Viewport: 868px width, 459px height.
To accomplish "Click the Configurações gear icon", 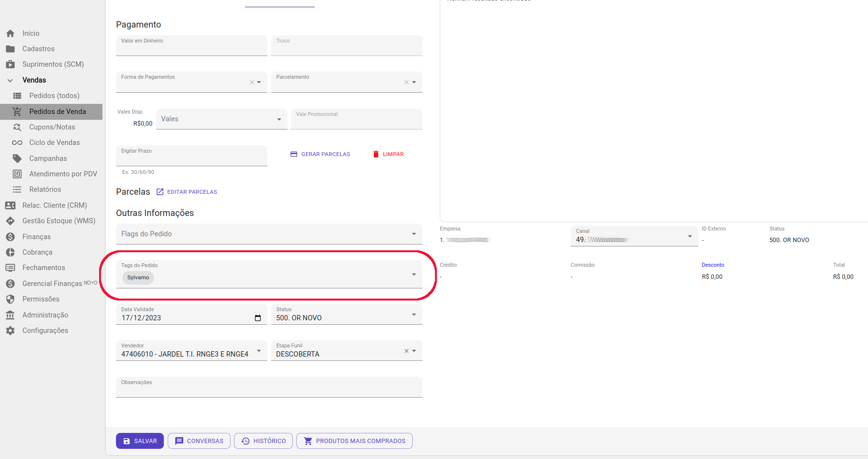I will click(10, 330).
